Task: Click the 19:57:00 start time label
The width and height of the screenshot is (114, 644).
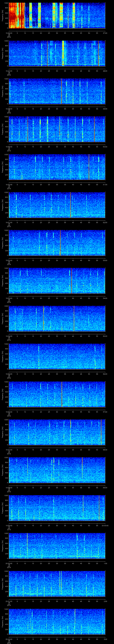Action: 9,450
